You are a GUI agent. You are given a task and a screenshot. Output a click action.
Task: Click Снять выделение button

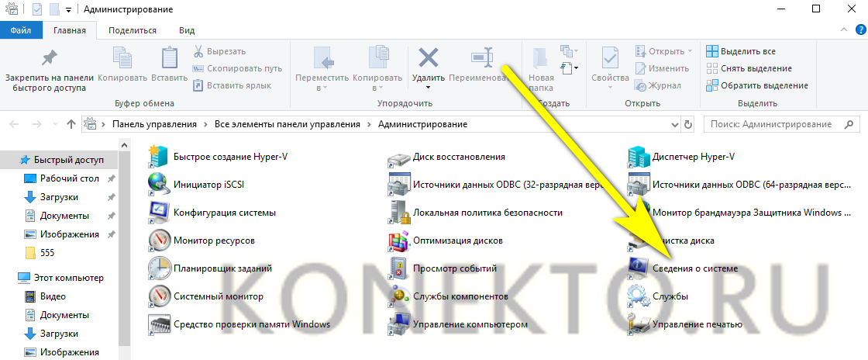(749, 69)
